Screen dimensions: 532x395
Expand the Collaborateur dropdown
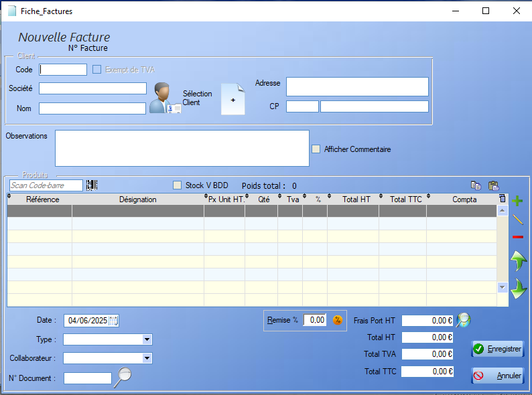tap(147, 358)
